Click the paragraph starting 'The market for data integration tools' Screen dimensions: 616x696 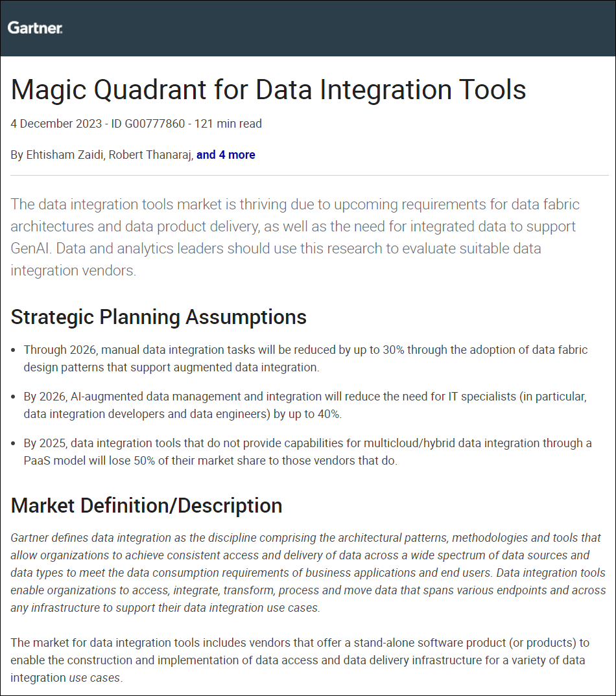[298, 660]
